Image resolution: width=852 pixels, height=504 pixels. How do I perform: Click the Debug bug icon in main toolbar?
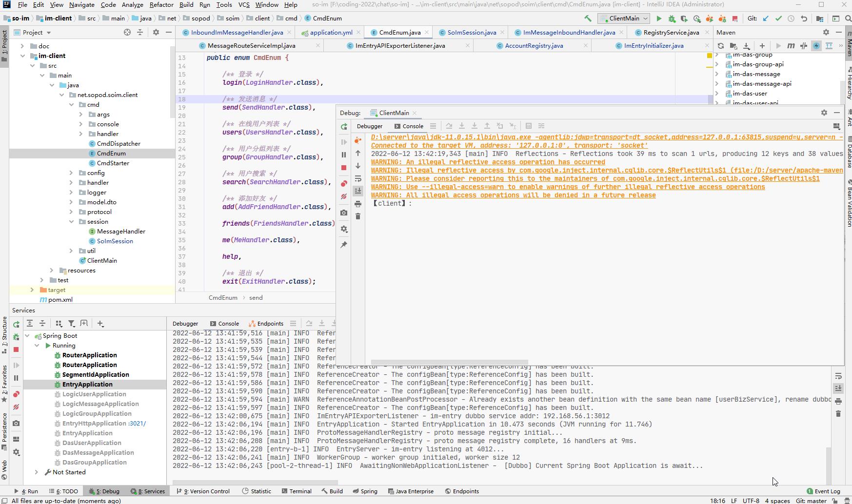pos(672,19)
